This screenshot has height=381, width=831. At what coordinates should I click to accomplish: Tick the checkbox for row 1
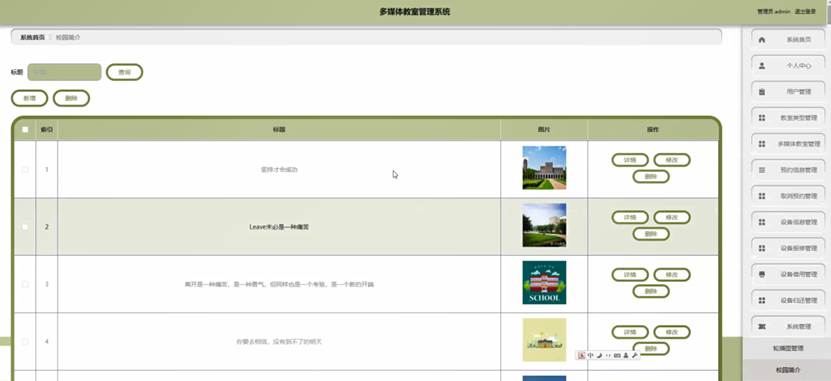tap(25, 170)
